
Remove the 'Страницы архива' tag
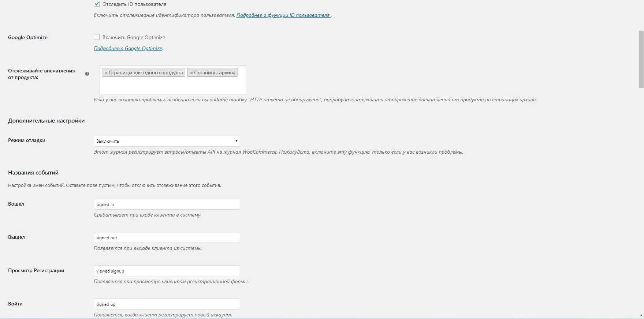(191, 73)
